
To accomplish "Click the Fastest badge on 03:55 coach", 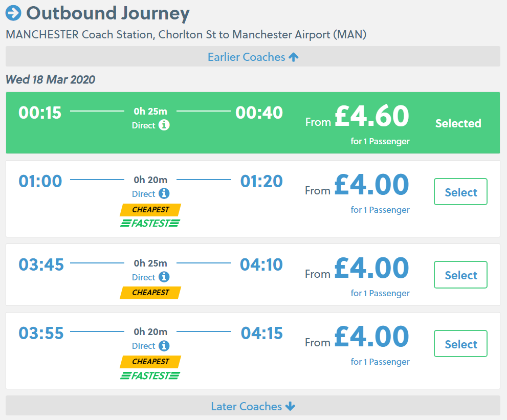I will [150, 375].
